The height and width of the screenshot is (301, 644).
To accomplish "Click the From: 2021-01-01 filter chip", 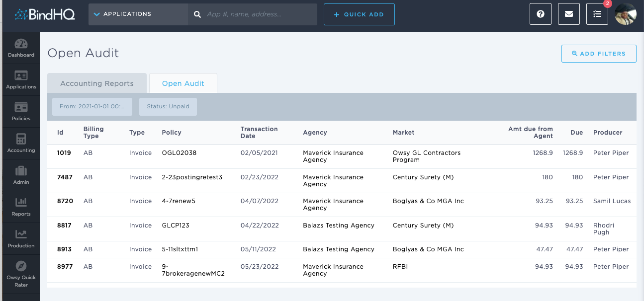I will pos(92,106).
